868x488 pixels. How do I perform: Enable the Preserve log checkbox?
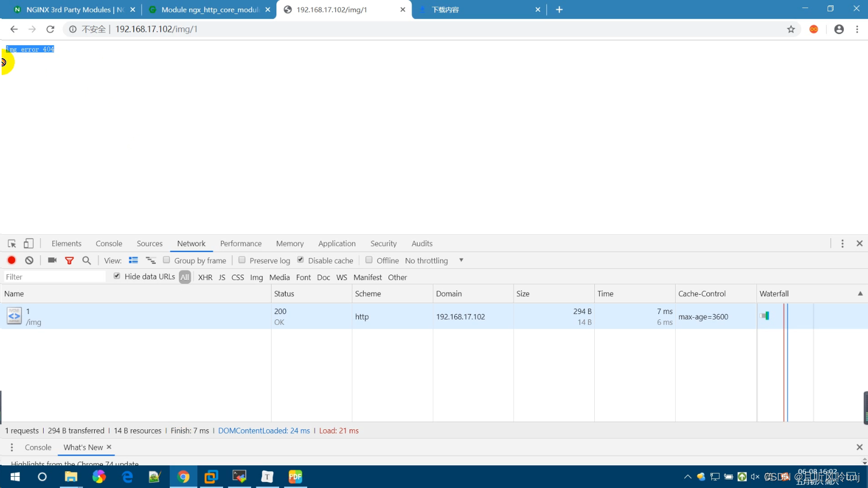coord(242,260)
